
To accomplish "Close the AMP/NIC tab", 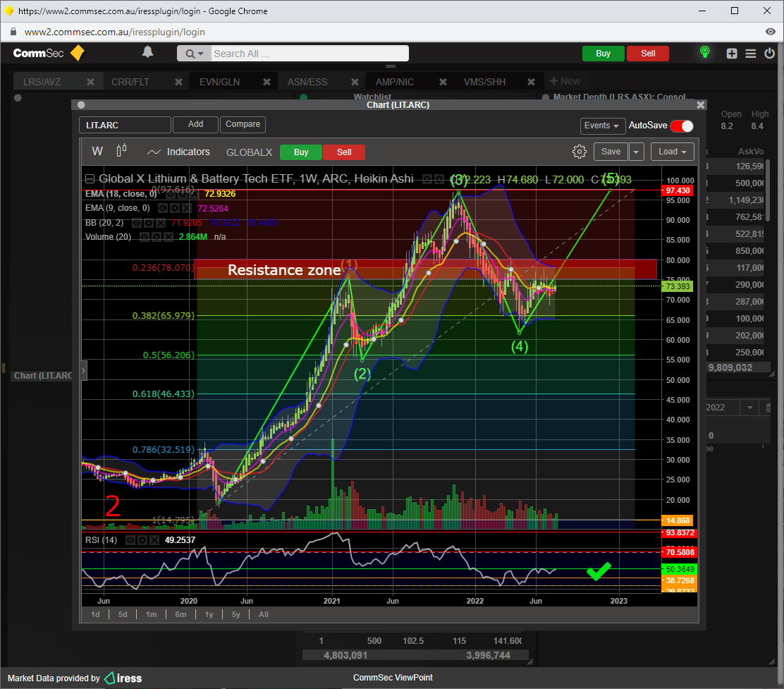I will [443, 82].
